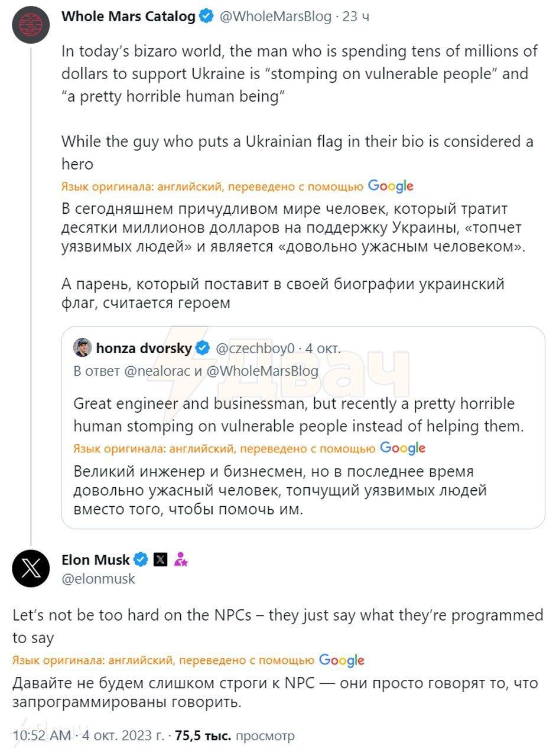Open Whole Mars Catalog's profile avatar
The height and width of the screenshot is (756, 556).
30,25
